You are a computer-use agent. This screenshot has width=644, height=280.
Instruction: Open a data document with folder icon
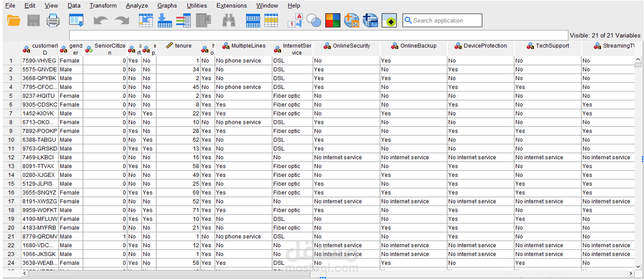click(14, 20)
